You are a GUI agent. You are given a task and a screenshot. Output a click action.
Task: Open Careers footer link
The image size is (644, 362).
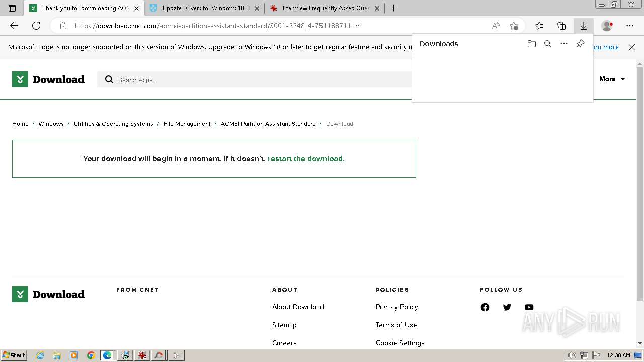(x=284, y=343)
